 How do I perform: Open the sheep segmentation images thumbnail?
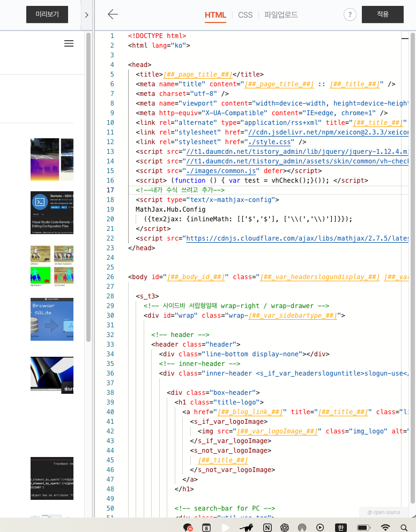[x=52, y=266]
